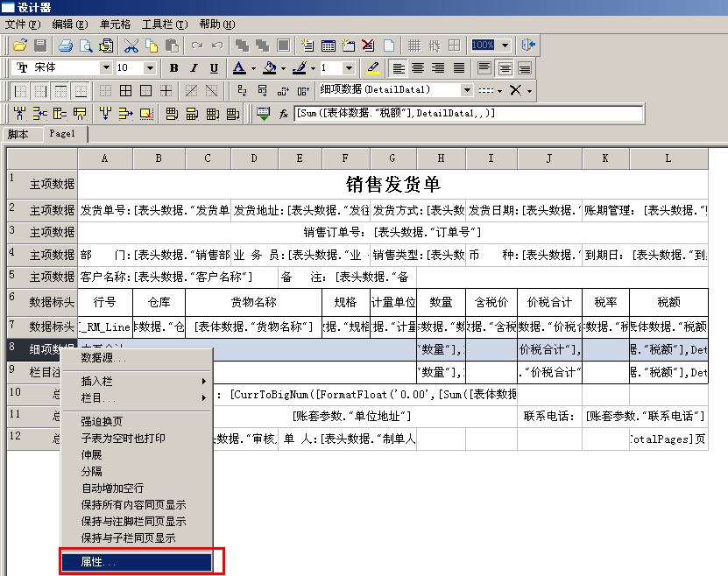
Task: Click the blank new page icon
Action: coord(389,46)
